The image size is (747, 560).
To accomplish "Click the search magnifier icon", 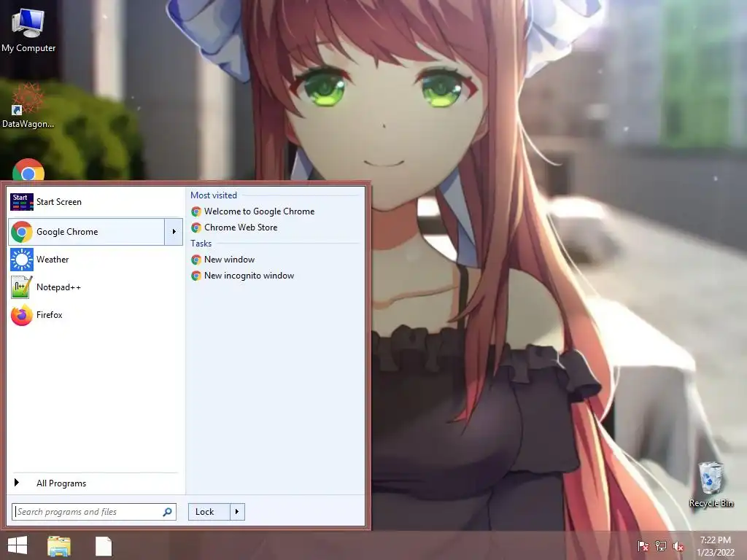I will 167,512.
